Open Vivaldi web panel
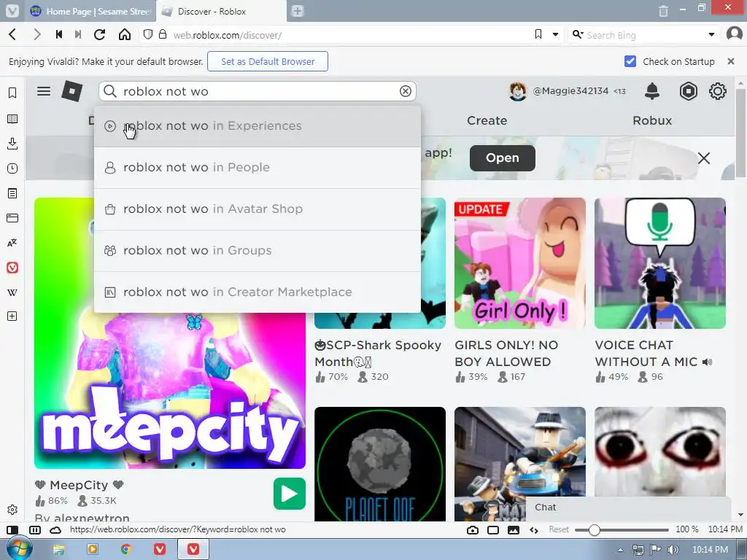 [x=12, y=268]
